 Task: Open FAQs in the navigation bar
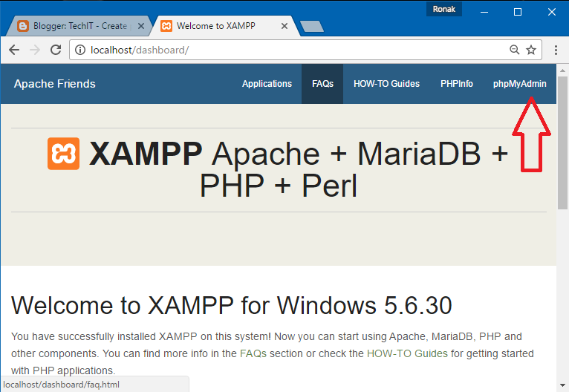(x=322, y=84)
